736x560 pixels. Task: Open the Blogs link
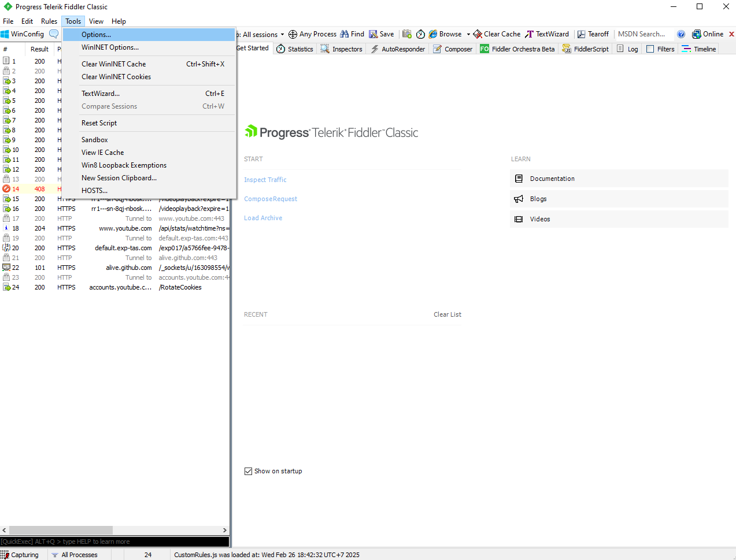pyautogui.click(x=619, y=199)
